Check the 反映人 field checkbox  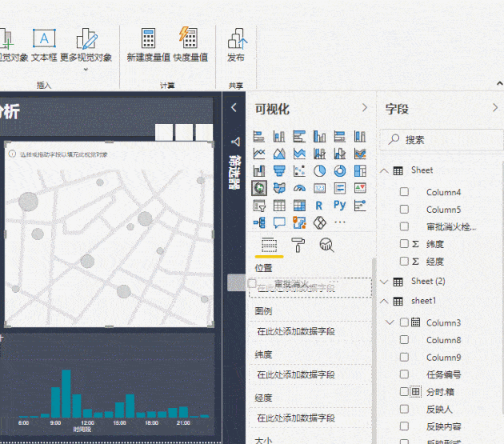tap(404, 409)
